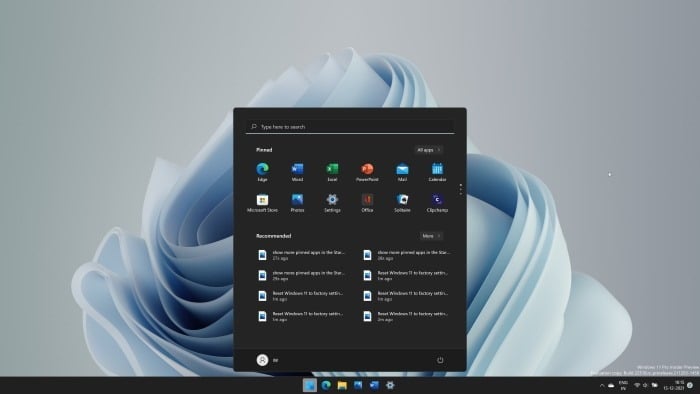Click the Type here to search field
Viewport: 700px width, 394px height.
pos(350,127)
